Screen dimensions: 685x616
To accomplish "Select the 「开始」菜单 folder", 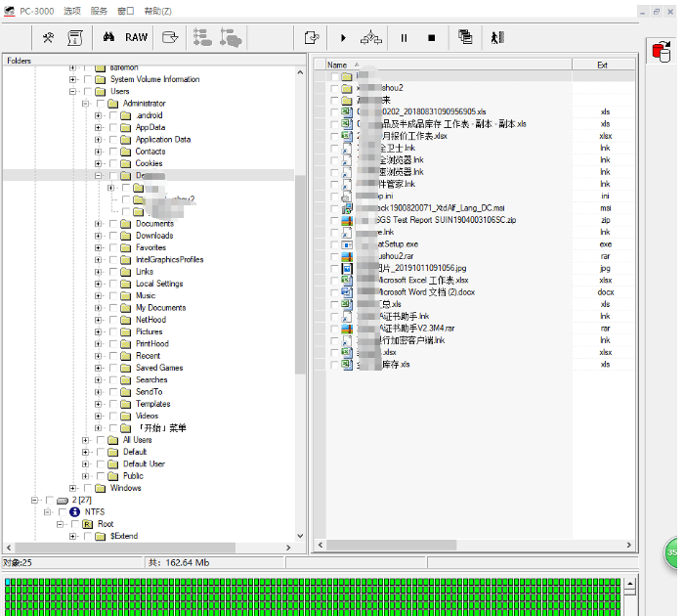I will coord(161,428).
